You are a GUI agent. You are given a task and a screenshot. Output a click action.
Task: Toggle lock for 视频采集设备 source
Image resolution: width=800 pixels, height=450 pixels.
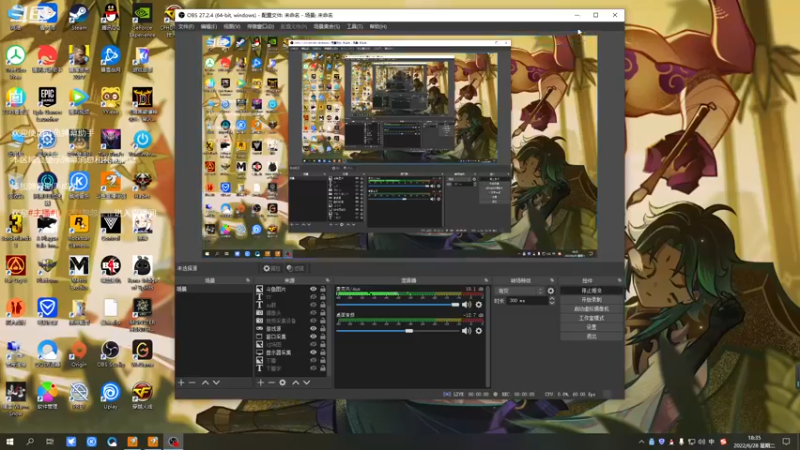point(322,321)
